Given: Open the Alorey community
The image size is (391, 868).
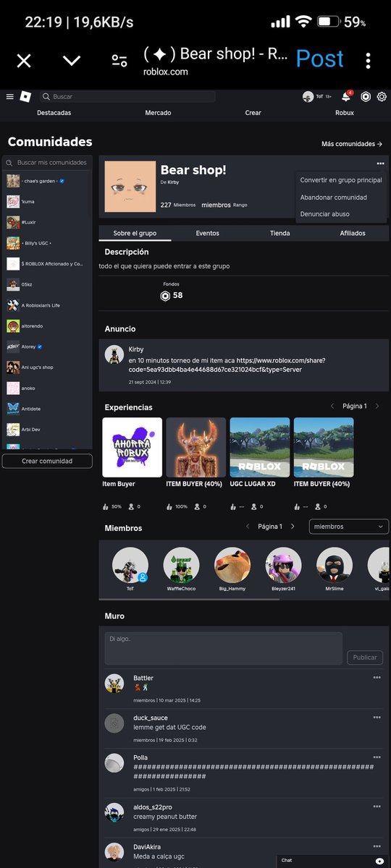Looking at the screenshot, I should [47, 346].
